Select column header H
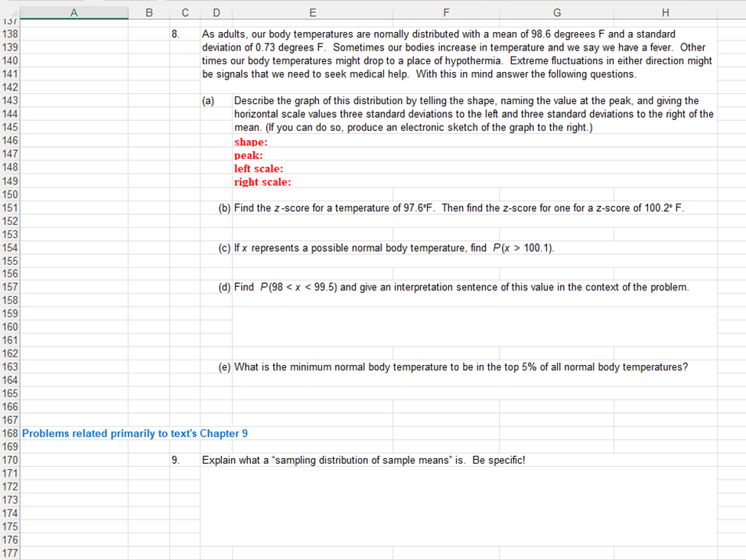Screen dimensions: 746x560 665,12
